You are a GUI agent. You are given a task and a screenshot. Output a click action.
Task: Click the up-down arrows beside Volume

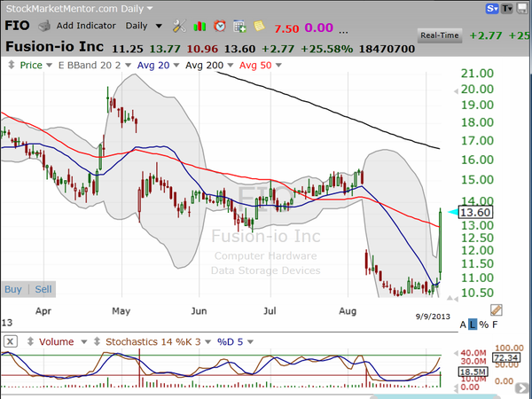pos(30,341)
